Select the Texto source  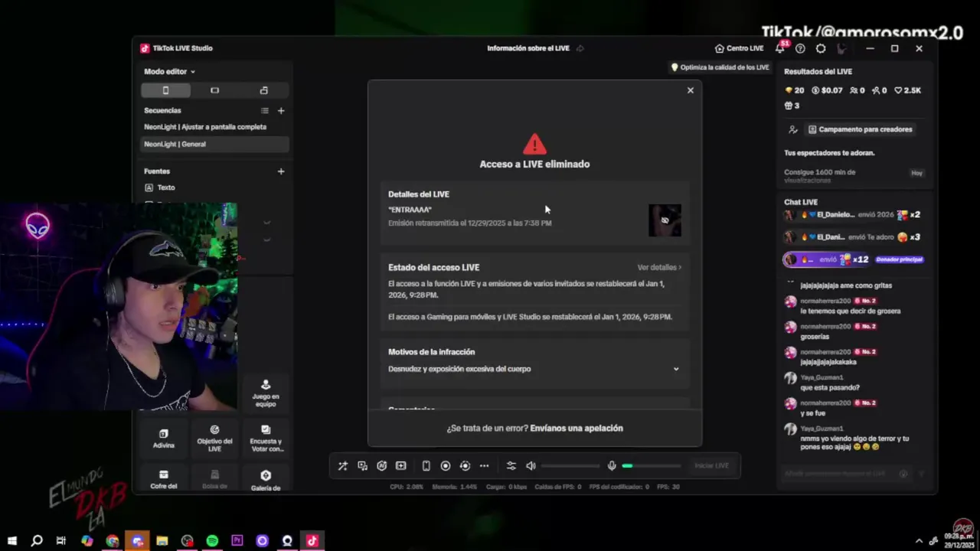214,187
